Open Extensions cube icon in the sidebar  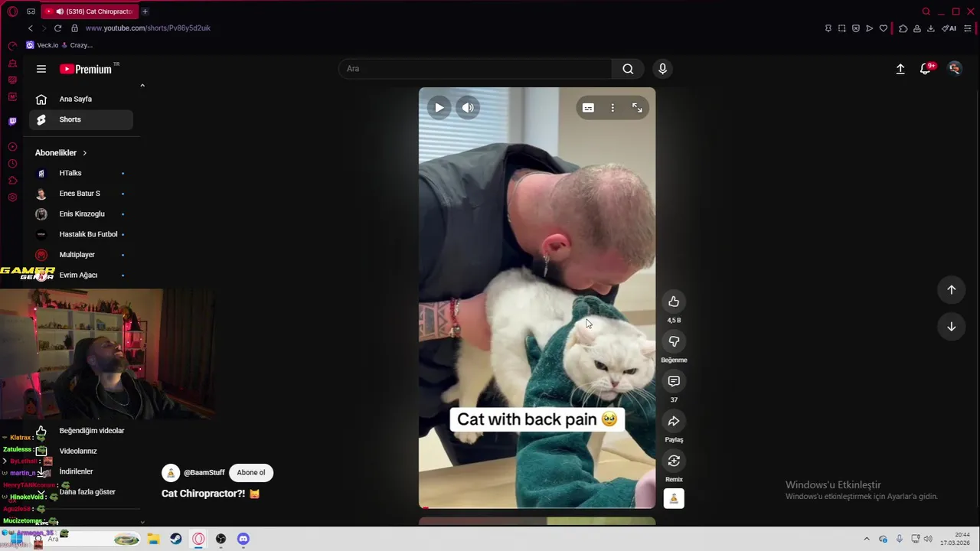(x=12, y=181)
